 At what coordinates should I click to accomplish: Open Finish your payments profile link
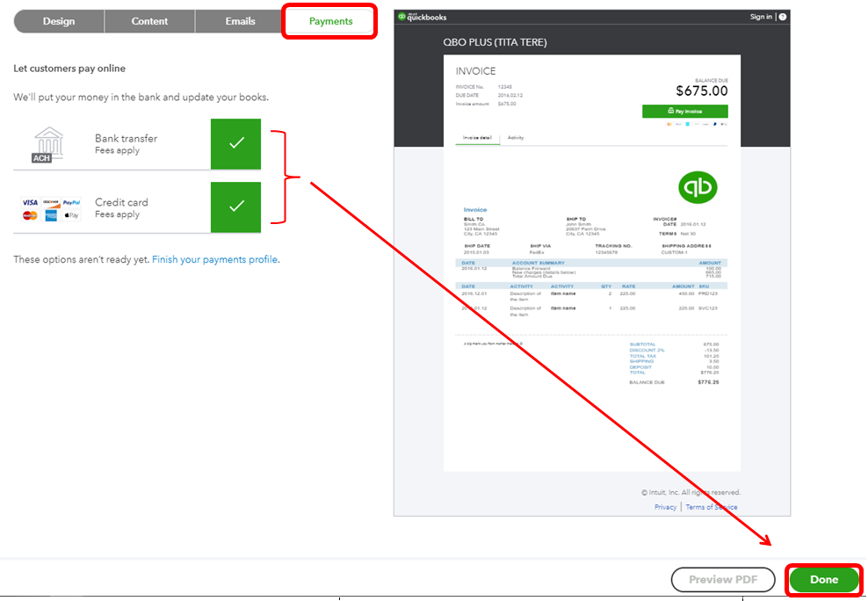[214, 259]
